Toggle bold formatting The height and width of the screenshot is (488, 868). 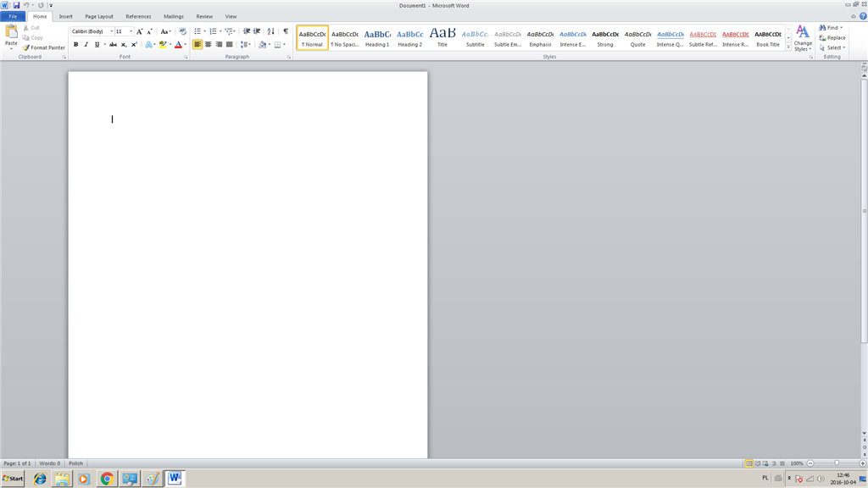(x=75, y=44)
